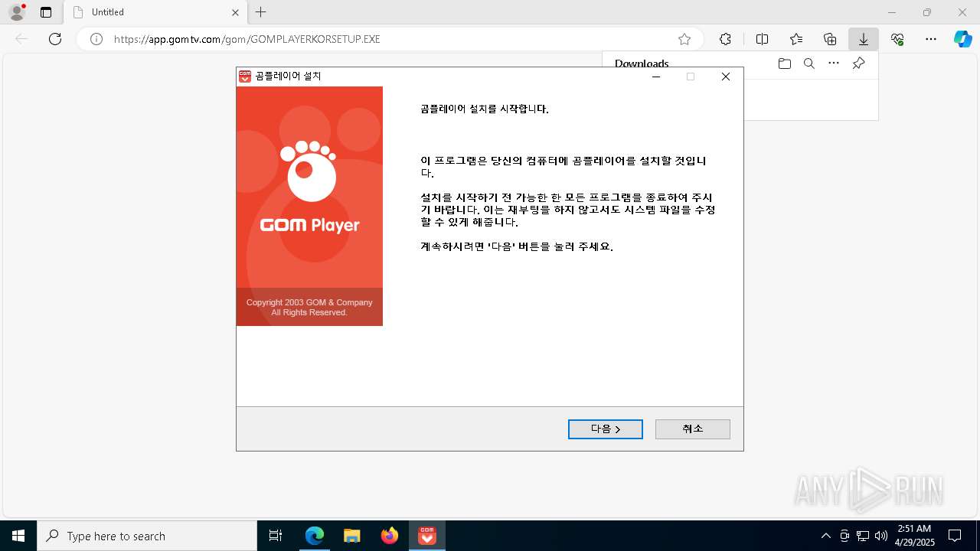Open network tray icon
Image resolution: width=980 pixels, height=551 pixels.
pos(863,536)
